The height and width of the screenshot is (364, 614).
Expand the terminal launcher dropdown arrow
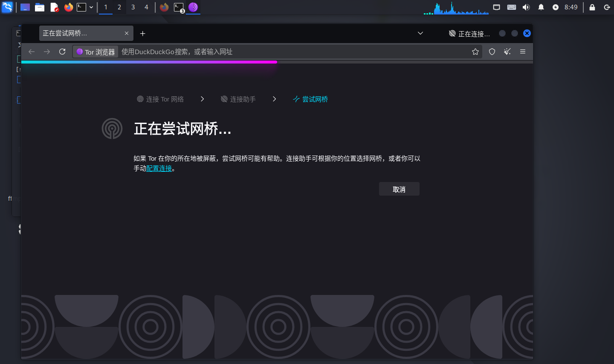pos(91,7)
